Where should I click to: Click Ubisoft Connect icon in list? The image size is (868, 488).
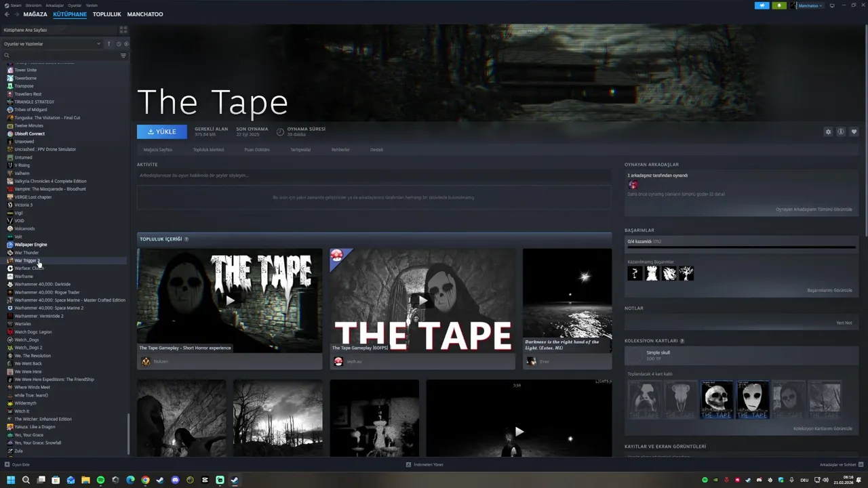pyautogui.click(x=9, y=134)
